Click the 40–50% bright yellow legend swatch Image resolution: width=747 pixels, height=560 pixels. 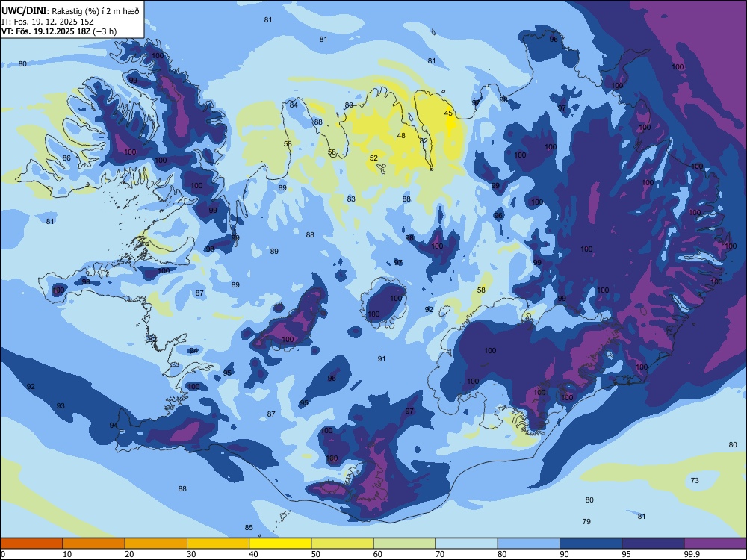(x=280, y=544)
